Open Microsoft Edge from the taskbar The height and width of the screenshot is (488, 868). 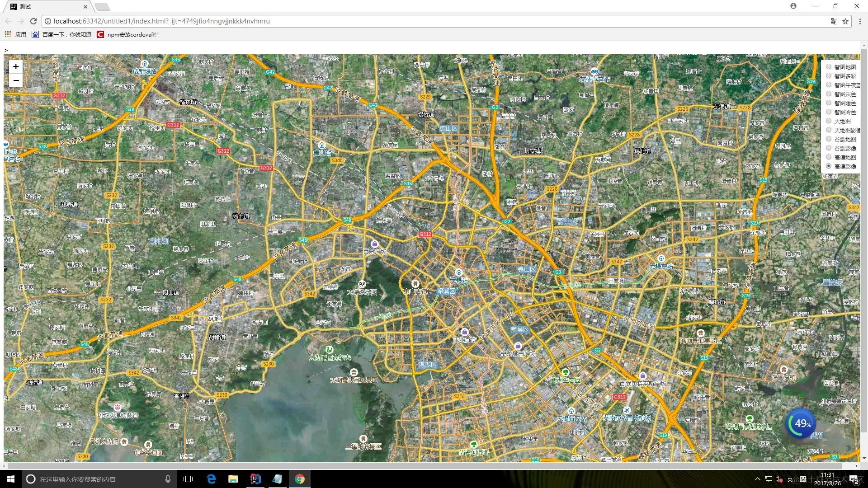[211, 479]
